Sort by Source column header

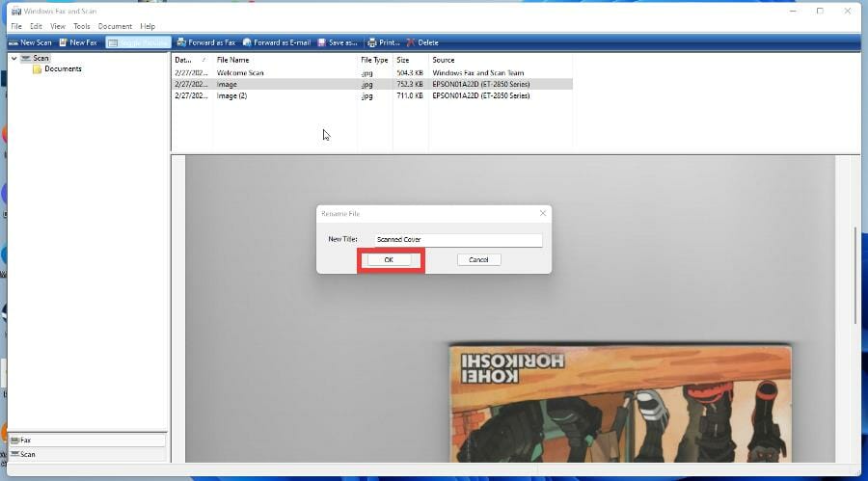coord(501,60)
